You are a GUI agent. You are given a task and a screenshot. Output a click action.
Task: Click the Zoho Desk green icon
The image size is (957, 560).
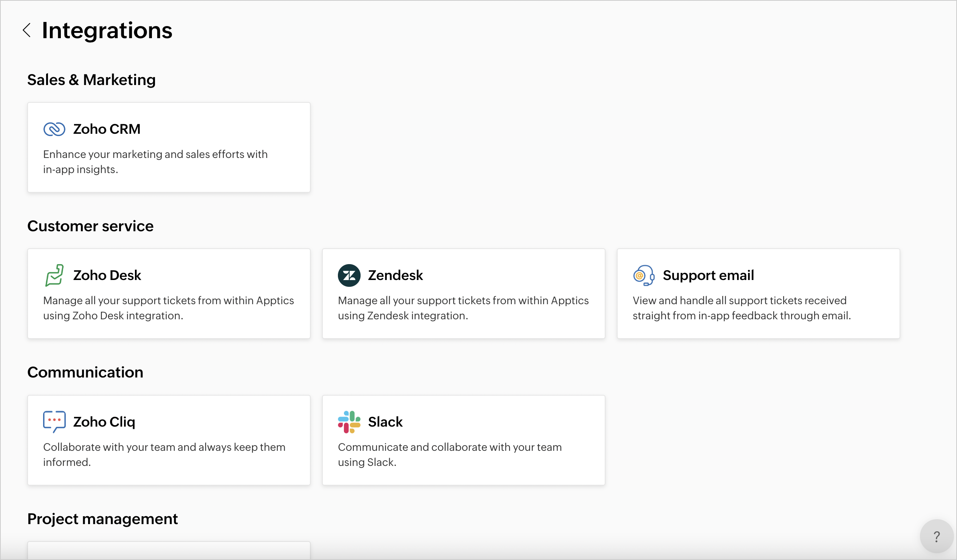54,275
